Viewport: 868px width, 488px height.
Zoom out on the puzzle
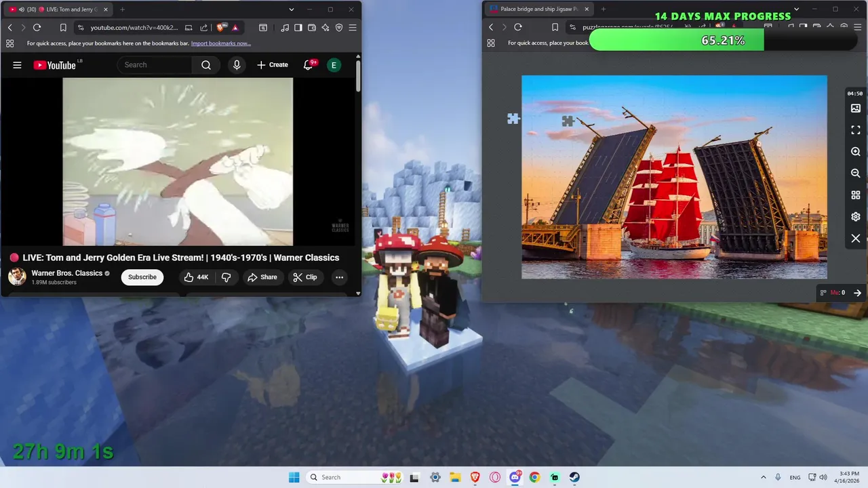[x=856, y=174]
